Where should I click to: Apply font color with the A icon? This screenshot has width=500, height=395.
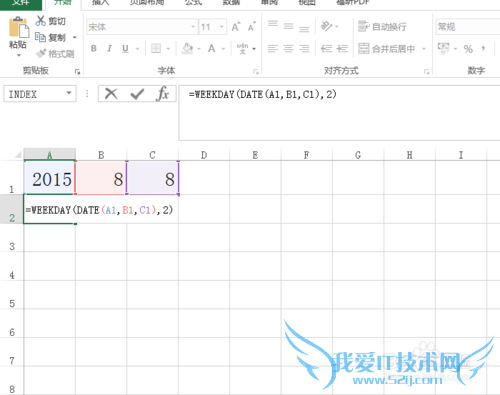(x=211, y=49)
